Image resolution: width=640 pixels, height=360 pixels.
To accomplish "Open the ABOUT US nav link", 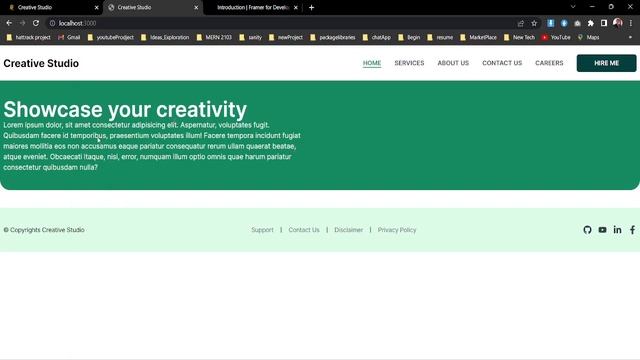I will pyautogui.click(x=453, y=63).
